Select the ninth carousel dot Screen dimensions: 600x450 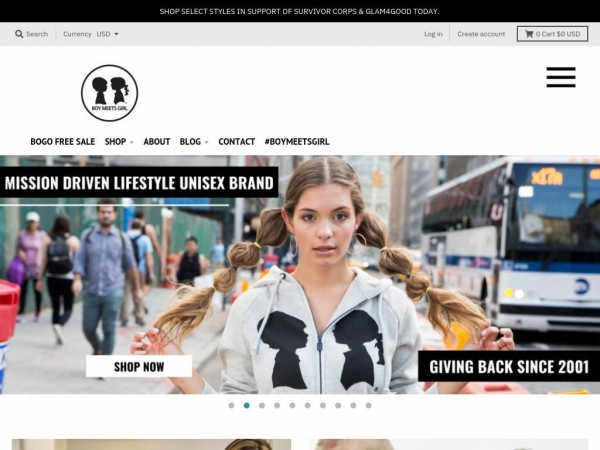click(353, 405)
